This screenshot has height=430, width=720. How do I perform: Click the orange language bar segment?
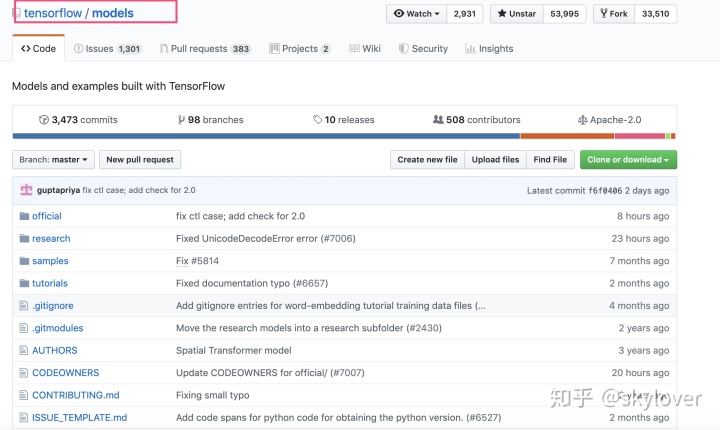567,136
